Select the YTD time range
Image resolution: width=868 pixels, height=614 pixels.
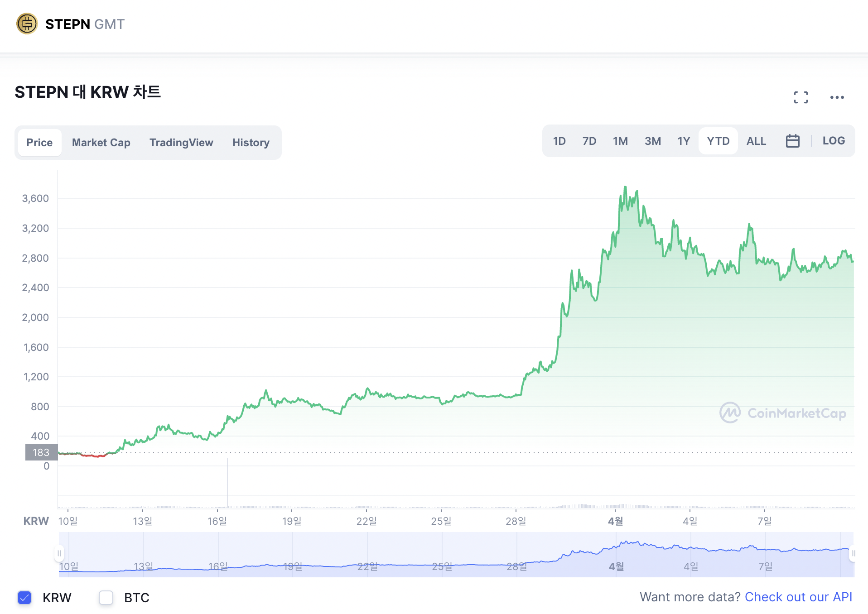[718, 141]
